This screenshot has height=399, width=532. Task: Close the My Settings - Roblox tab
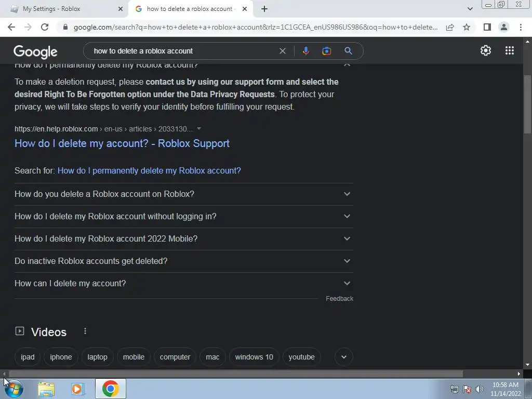(121, 9)
